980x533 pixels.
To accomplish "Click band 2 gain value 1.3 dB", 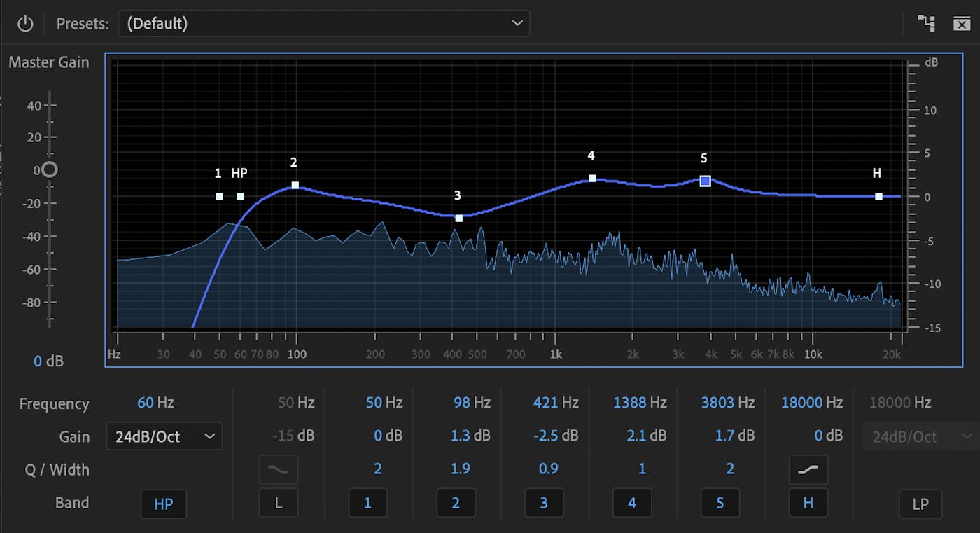I will pyautogui.click(x=471, y=436).
